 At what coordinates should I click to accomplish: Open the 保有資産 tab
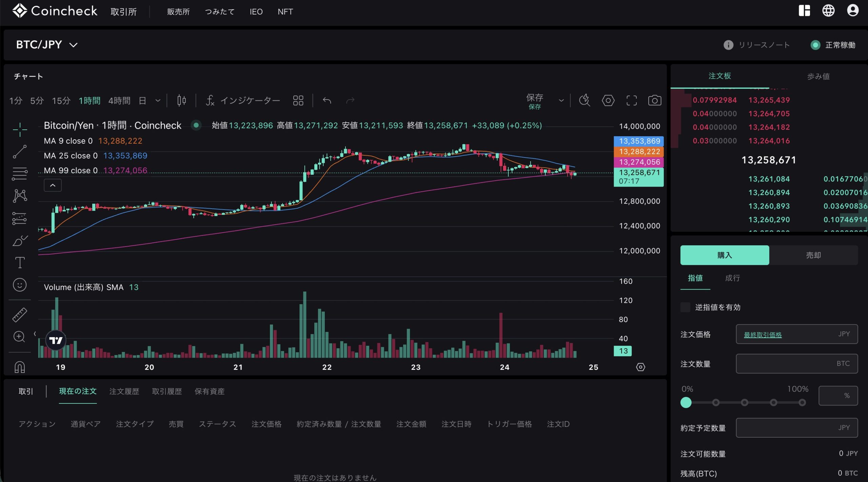point(210,391)
